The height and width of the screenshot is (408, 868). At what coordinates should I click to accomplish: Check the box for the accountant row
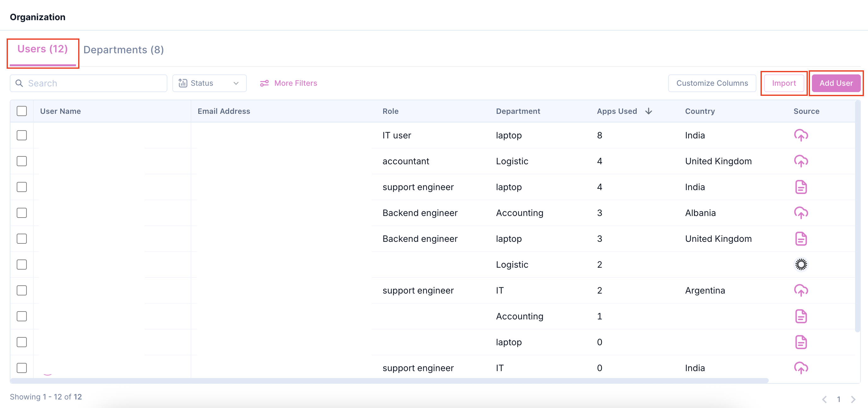(x=22, y=161)
